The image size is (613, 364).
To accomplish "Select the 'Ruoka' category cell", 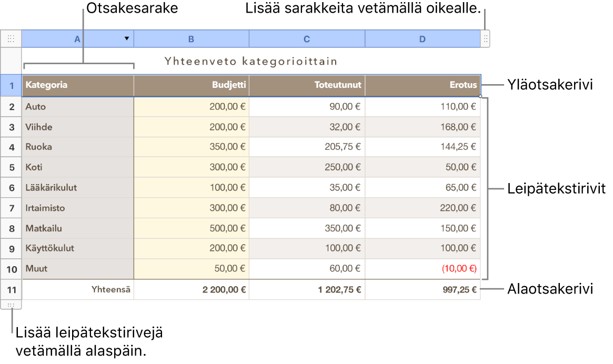I will point(78,147).
